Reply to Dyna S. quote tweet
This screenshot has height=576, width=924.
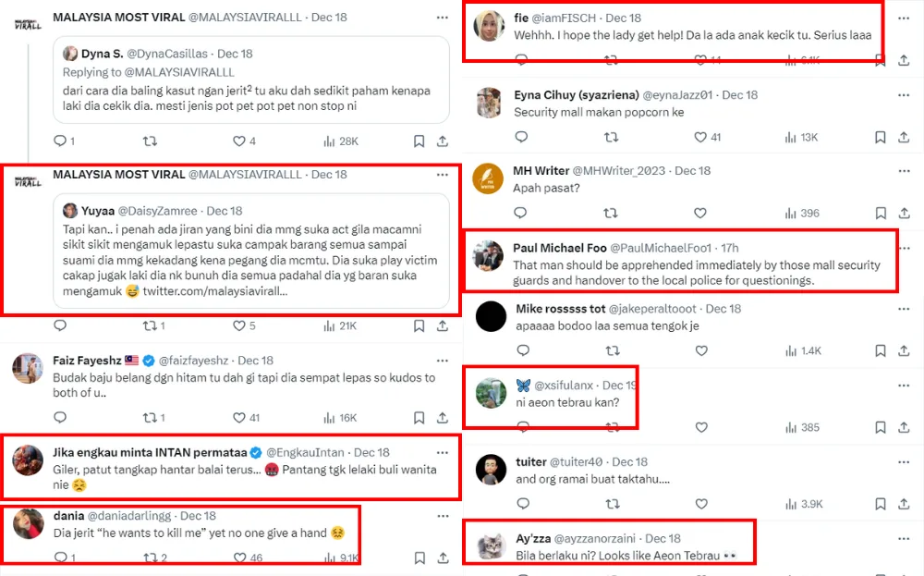(x=60, y=141)
